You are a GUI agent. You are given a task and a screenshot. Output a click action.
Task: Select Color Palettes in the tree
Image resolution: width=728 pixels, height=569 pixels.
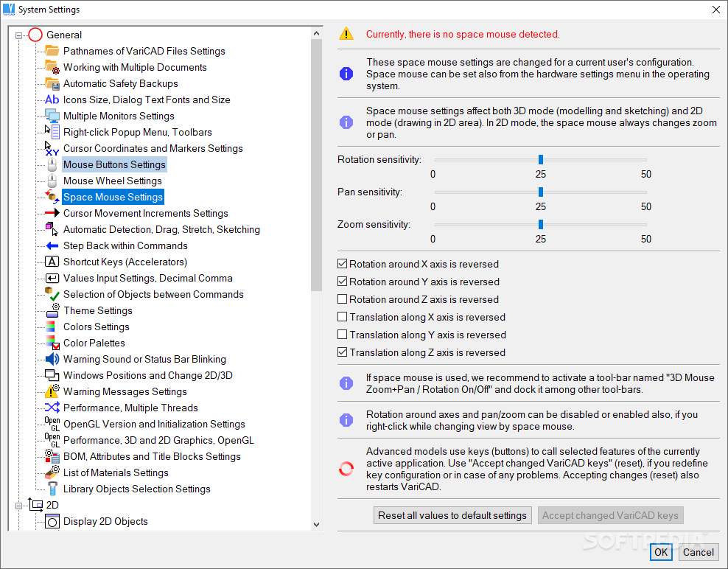pos(94,343)
